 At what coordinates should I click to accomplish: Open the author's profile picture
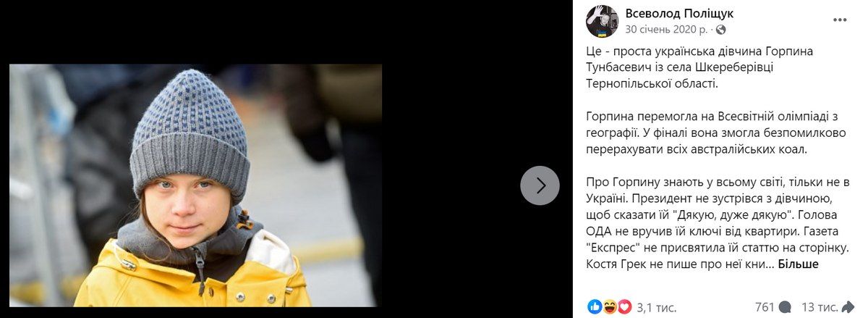(x=602, y=21)
